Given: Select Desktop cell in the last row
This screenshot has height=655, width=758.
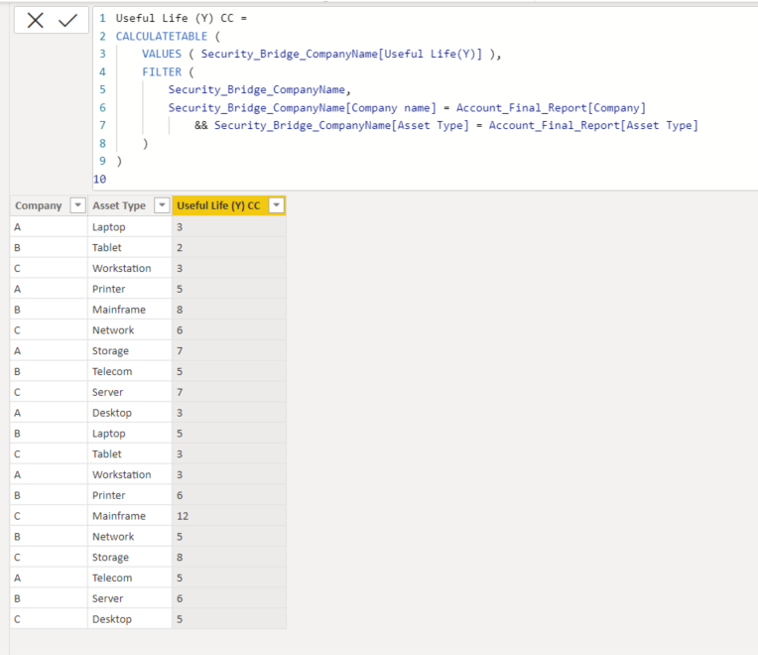Looking at the screenshot, I should click(x=130, y=619).
